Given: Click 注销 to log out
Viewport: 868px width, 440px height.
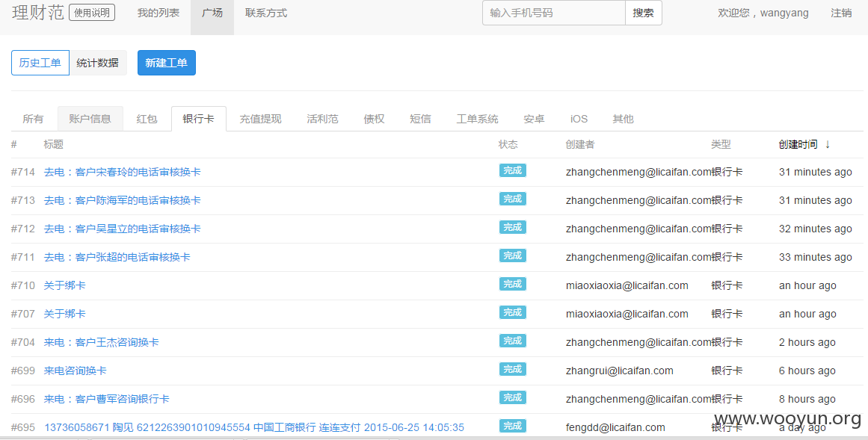Looking at the screenshot, I should [x=841, y=13].
